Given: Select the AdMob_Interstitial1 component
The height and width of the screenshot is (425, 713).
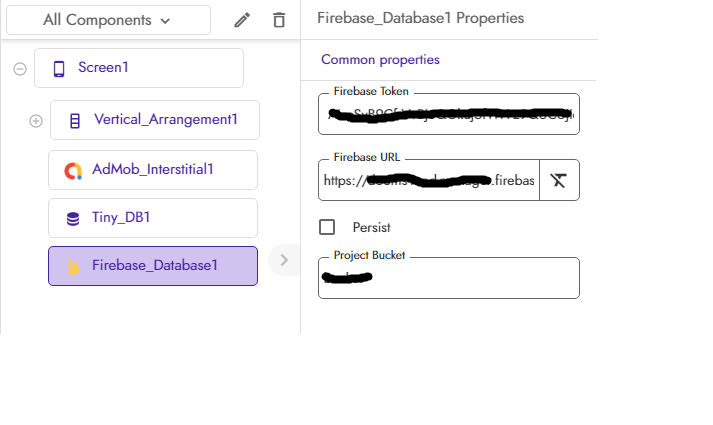Looking at the screenshot, I should [x=153, y=170].
